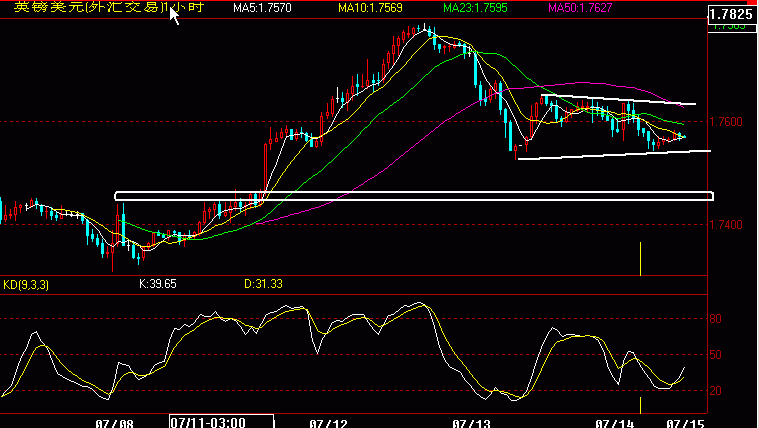Click the 07/13 date label
Image resolution: width=759 pixels, height=428 pixels.
click(x=471, y=424)
